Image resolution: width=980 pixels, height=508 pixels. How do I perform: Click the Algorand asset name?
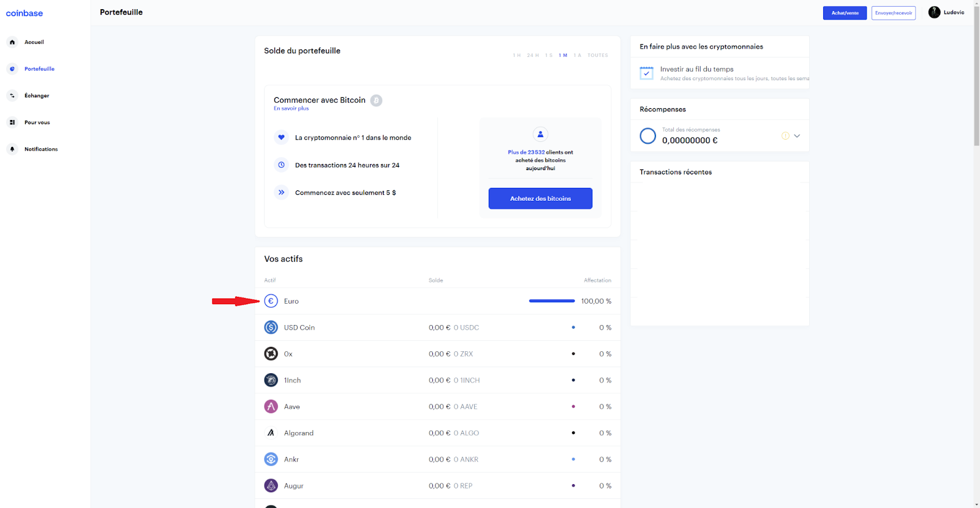pos(299,433)
